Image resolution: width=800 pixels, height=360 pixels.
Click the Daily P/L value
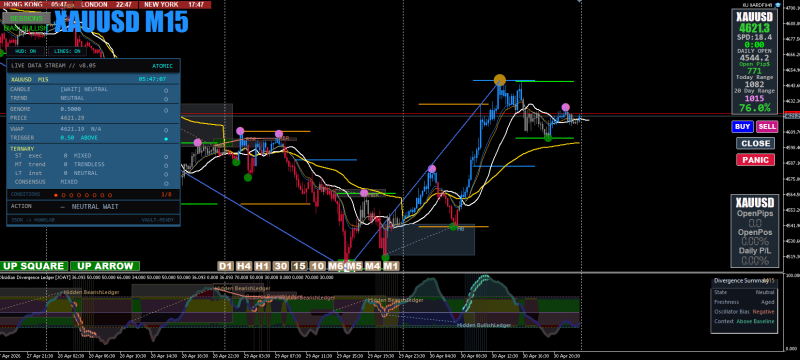tap(755, 261)
